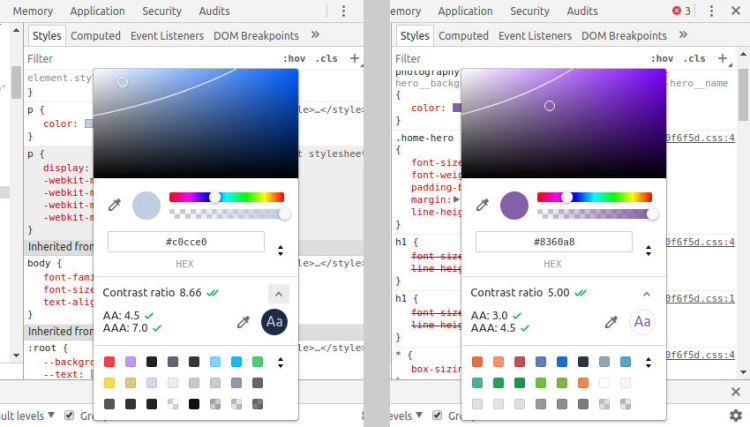
Task: Switch color format in left picker
Action: coord(281,250)
